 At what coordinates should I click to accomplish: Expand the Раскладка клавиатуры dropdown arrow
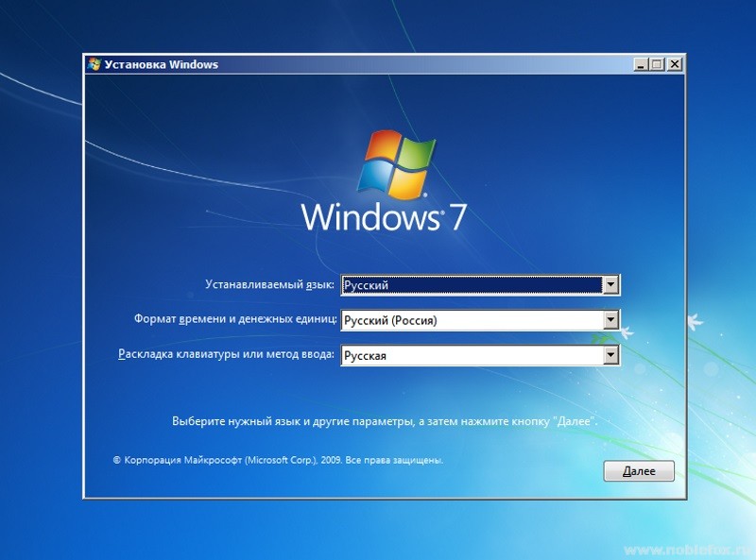(x=611, y=355)
